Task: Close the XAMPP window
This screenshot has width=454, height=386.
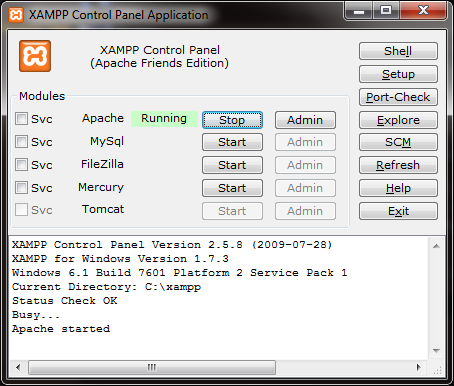Action: (x=423, y=11)
